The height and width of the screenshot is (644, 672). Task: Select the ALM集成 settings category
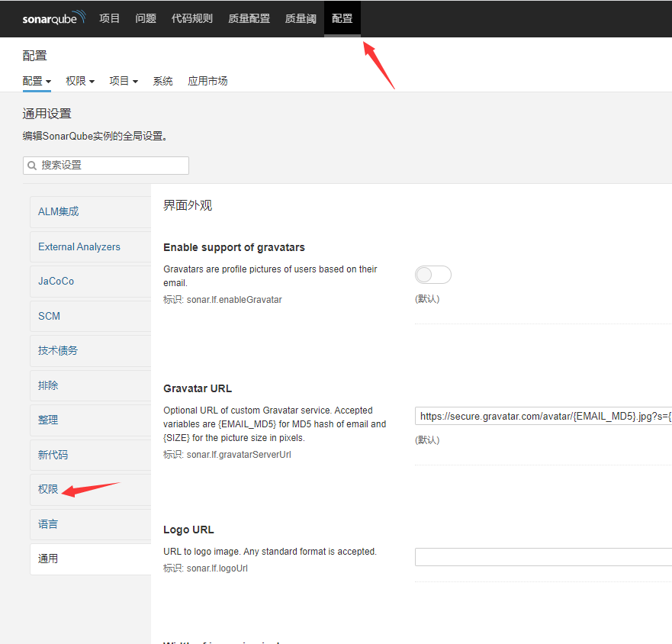click(56, 211)
